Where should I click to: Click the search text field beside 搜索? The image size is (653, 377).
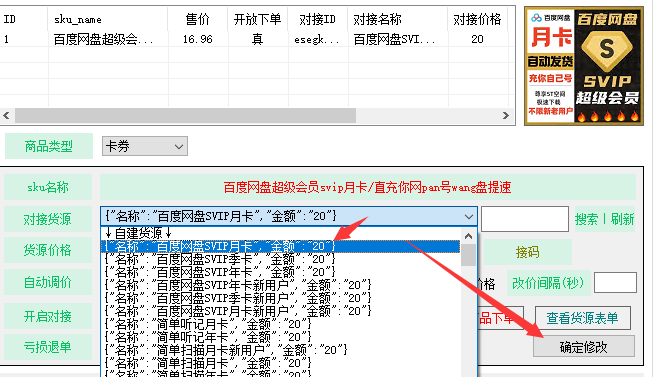coord(525,219)
